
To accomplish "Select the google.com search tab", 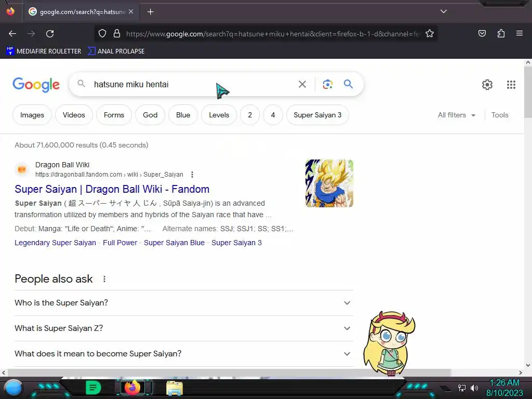I will pos(81,12).
